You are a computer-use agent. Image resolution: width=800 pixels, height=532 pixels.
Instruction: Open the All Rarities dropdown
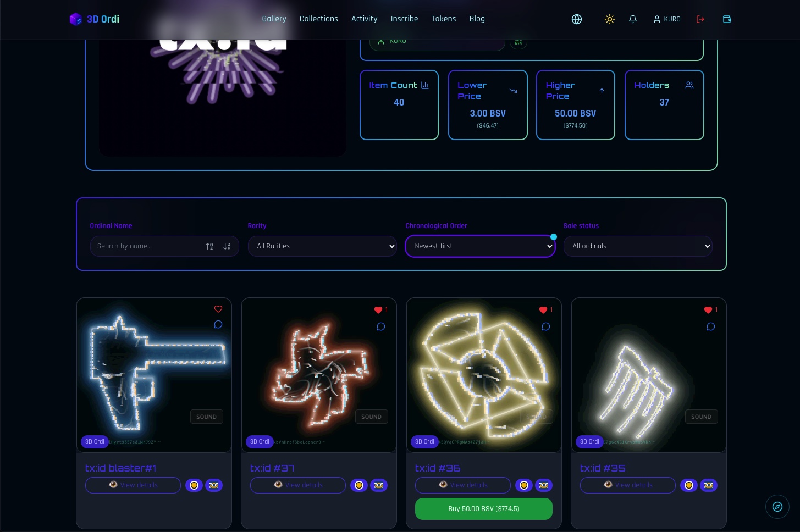[x=322, y=246]
